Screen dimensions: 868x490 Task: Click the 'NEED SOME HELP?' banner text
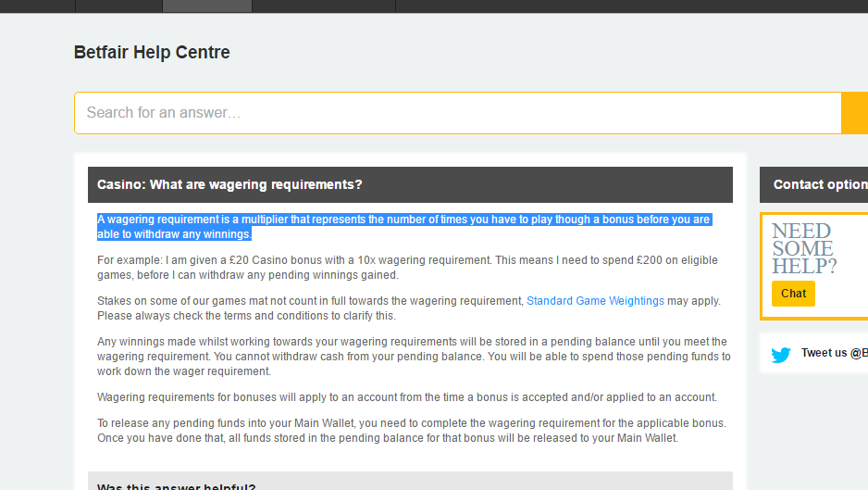click(803, 249)
